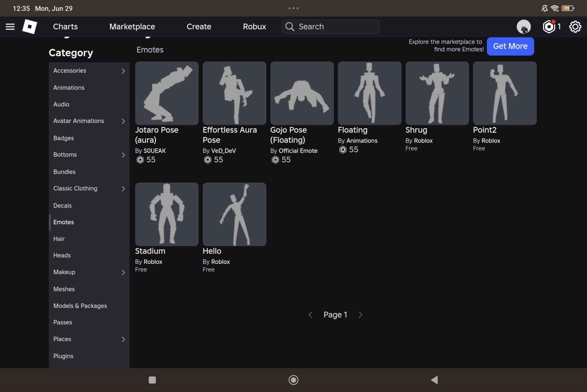Select the Passes category
The width and height of the screenshot is (587, 392).
pos(89,322)
